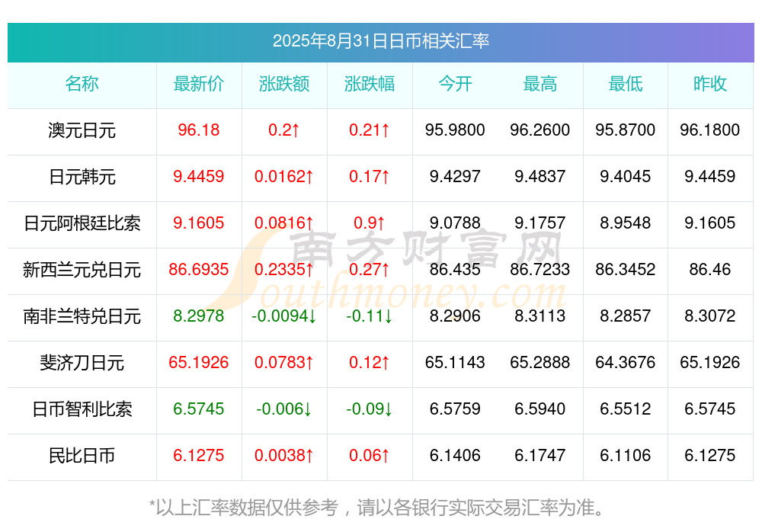Click change amount 0.0162↑
Viewport: 762px width, 532px height.
pyautogui.click(x=284, y=177)
